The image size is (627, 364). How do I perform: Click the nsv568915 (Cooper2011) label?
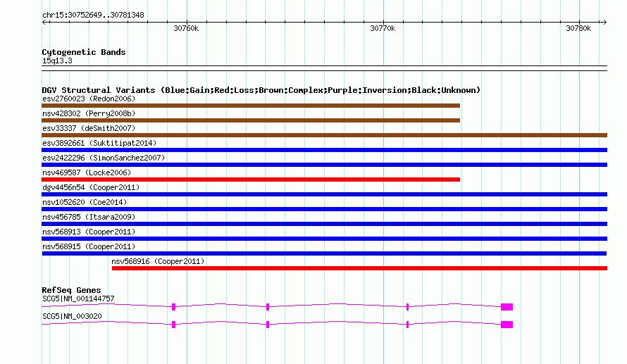tap(89, 246)
